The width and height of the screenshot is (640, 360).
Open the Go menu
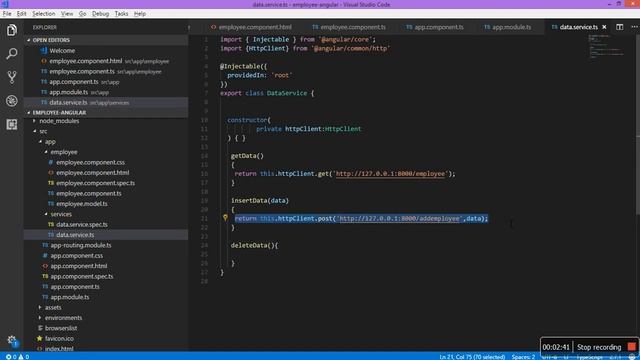pos(82,13)
